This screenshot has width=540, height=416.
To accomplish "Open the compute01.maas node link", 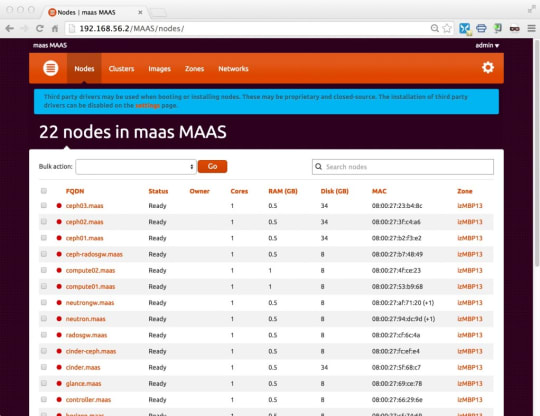I will pos(91,287).
